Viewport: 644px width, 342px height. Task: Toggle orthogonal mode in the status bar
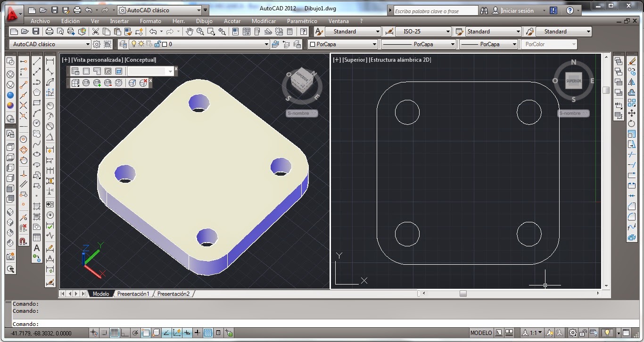(125, 332)
